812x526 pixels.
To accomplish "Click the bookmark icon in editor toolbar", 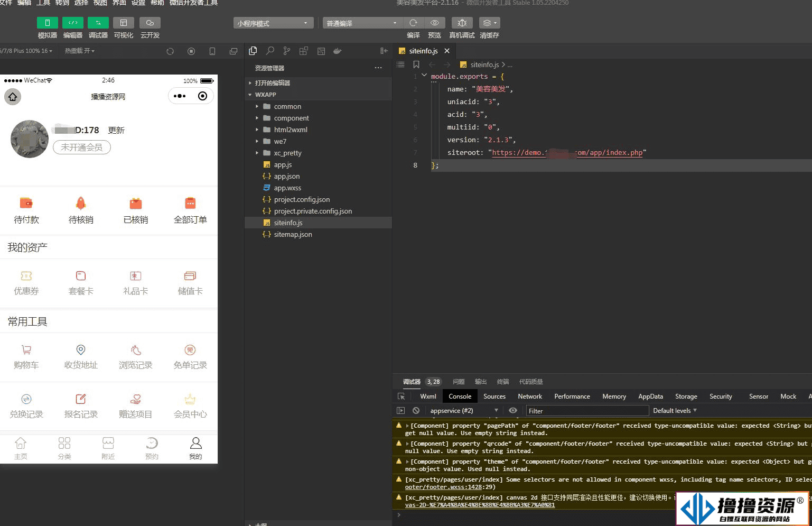I will pos(416,64).
